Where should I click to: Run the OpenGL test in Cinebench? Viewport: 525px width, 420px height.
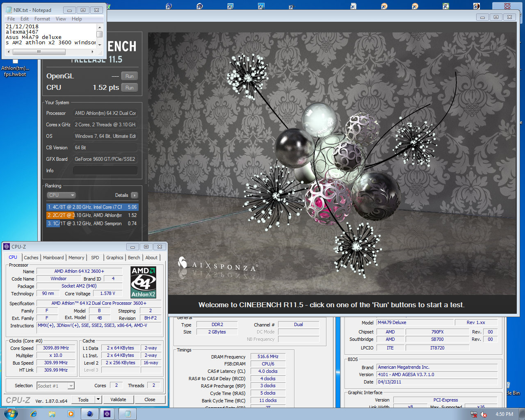[130, 76]
